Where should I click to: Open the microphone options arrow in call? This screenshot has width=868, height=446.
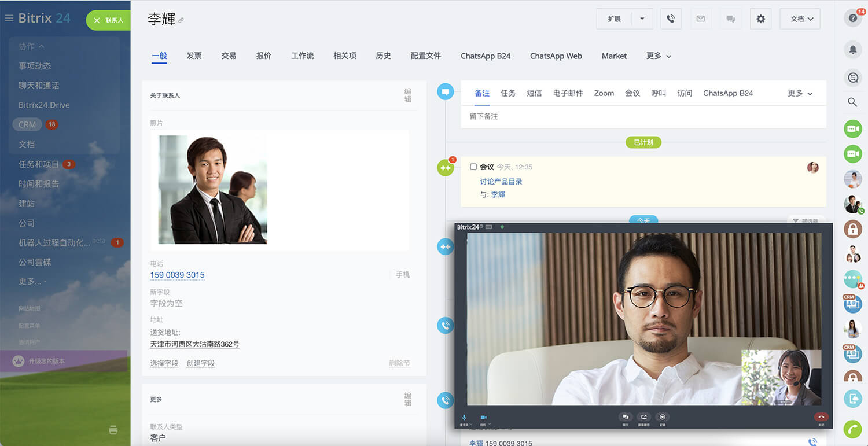(x=472, y=424)
